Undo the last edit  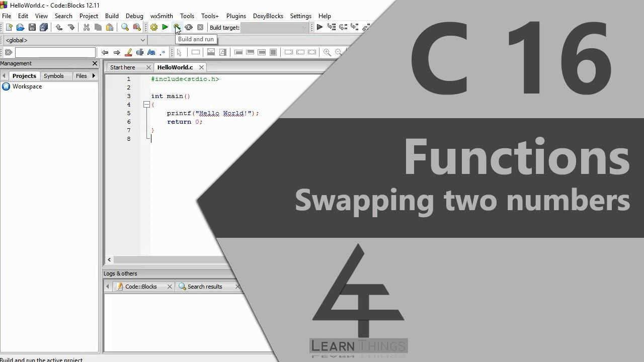tap(59, 28)
